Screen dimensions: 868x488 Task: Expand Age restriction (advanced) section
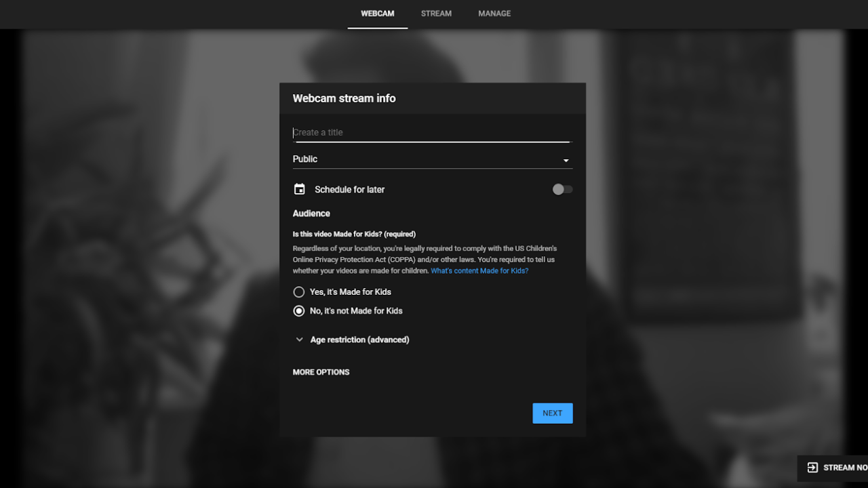(352, 340)
